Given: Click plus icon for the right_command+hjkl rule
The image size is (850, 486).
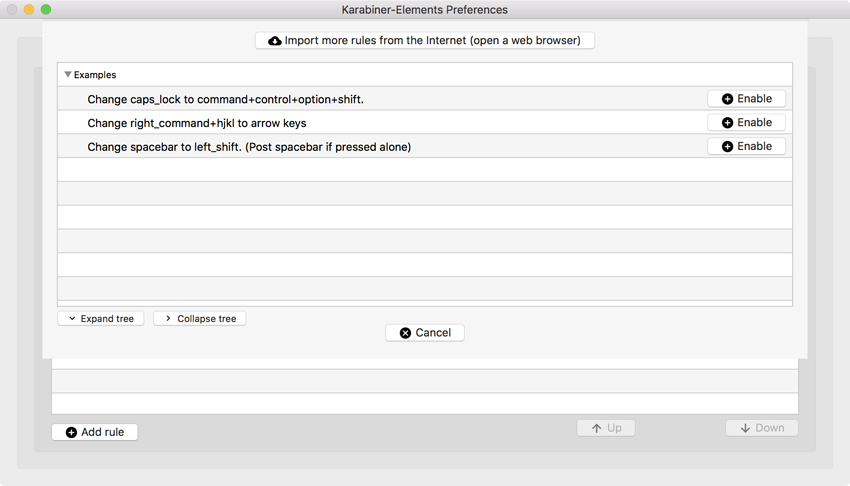Looking at the screenshot, I should 727,123.
